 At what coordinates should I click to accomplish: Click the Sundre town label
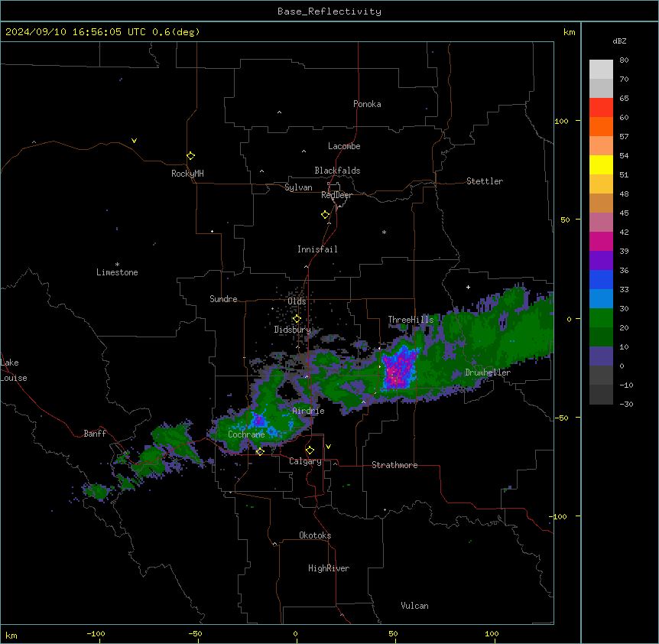pos(223,299)
